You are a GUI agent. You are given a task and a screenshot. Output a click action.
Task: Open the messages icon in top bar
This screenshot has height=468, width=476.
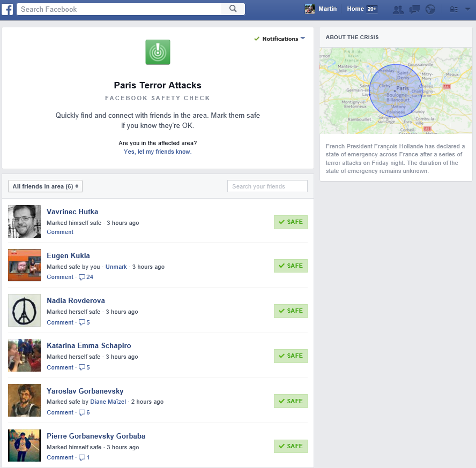(x=415, y=10)
